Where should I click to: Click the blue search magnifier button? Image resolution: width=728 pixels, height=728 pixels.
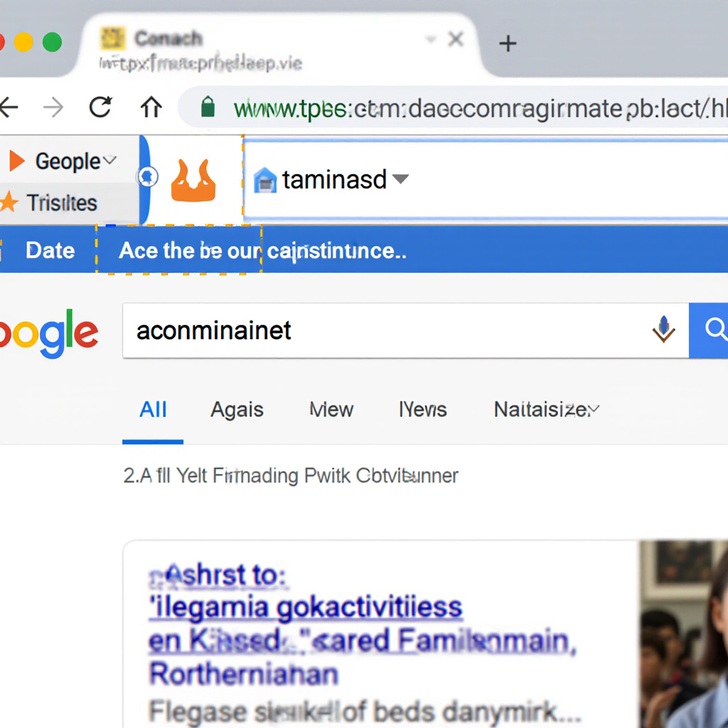click(709, 330)
